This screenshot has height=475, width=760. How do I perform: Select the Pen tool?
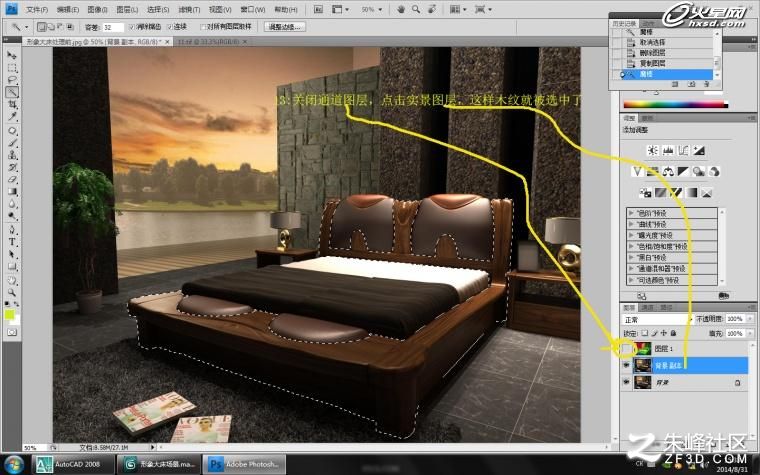click(12, 230)
